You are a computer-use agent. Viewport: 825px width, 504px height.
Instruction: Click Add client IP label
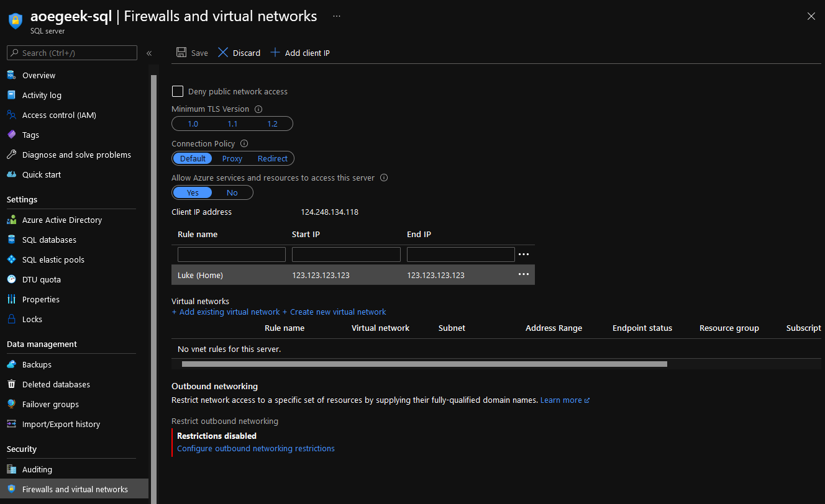click(308, 53)
